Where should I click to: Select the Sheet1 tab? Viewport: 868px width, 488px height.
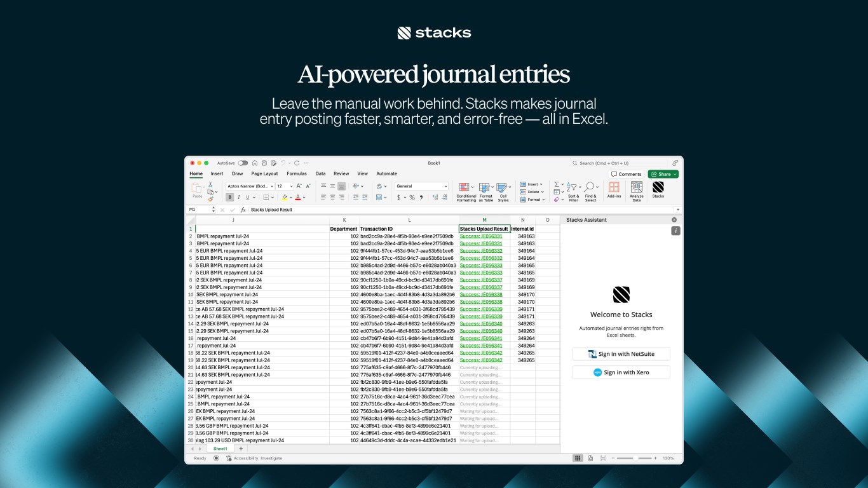point(220,449)
